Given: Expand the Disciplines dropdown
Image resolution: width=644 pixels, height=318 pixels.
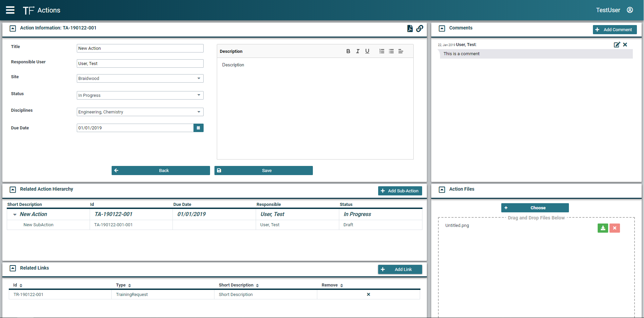Looking at the screenshot, I should [199, 112].
